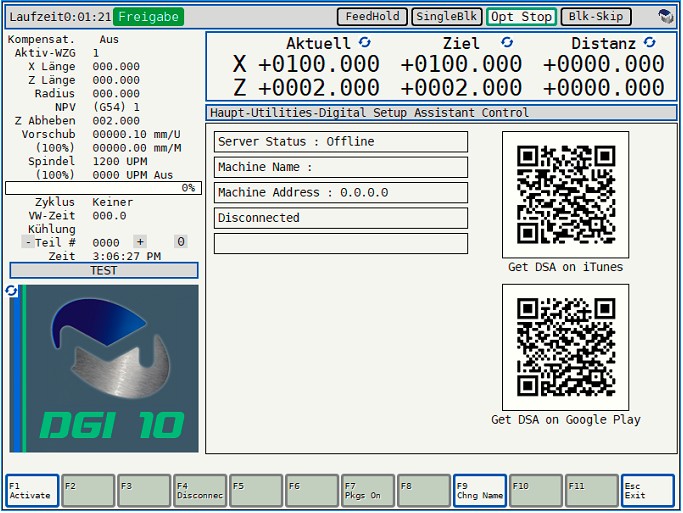Screen dimensions: 683x513
Task: Click the refresh icon next to Aktuell
Action: 365,42
